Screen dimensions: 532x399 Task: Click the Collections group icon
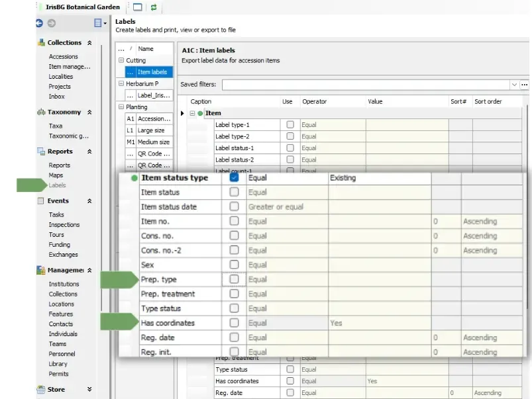point(41,42)
